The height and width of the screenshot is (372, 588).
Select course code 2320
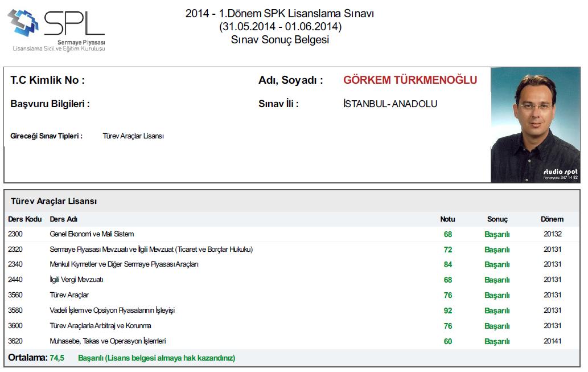pos(15,250)
